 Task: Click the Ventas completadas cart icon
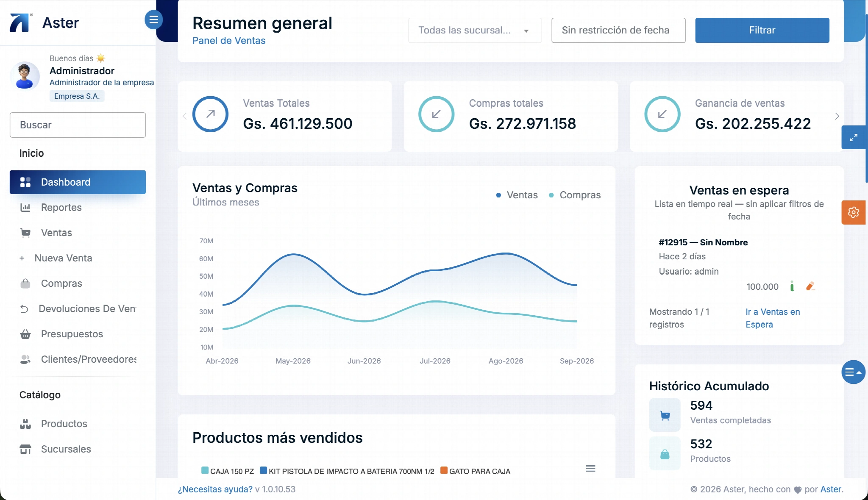[665, 415]
